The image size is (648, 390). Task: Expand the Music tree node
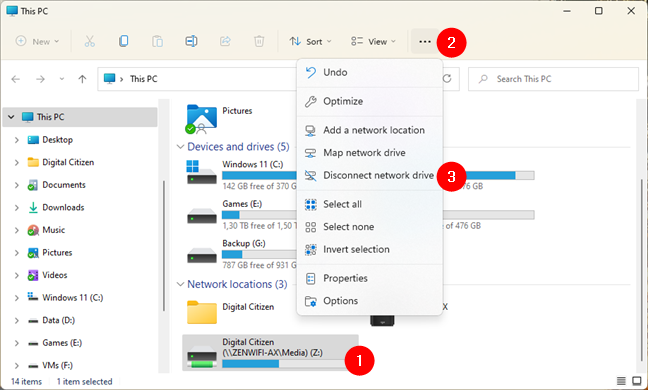click(x=17, y=231)
